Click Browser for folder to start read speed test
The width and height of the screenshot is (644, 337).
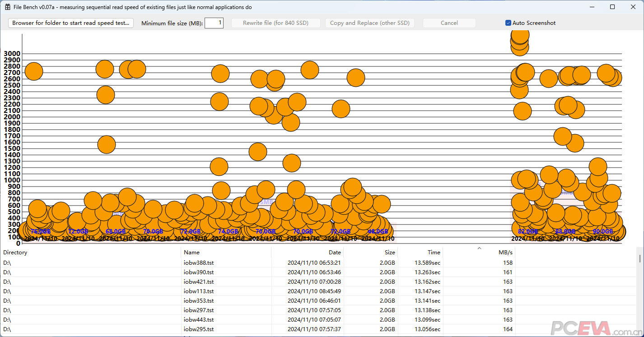tap(71, 23)
